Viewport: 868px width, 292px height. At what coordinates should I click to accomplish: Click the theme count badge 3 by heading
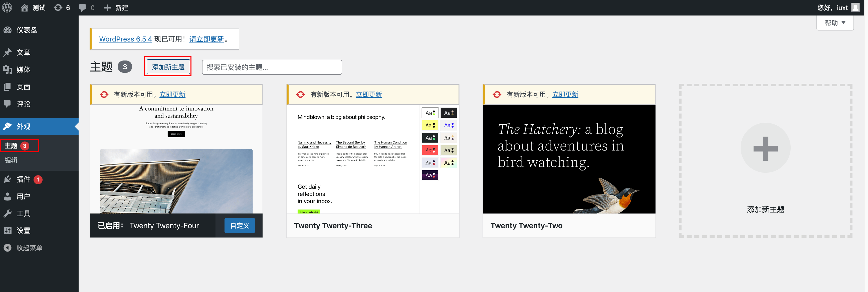tap(125, 67)
